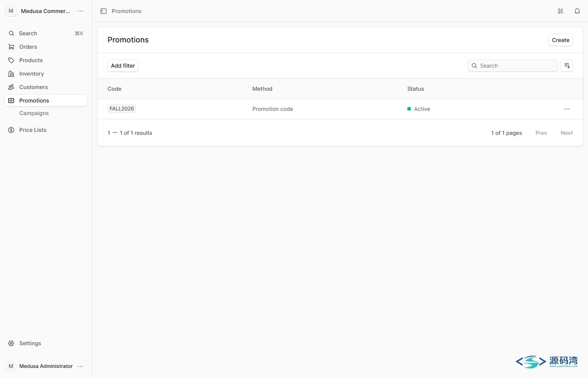Screen dimensions: 588x378
Task: Focus the promotions Search field
Action: (513, 66)
